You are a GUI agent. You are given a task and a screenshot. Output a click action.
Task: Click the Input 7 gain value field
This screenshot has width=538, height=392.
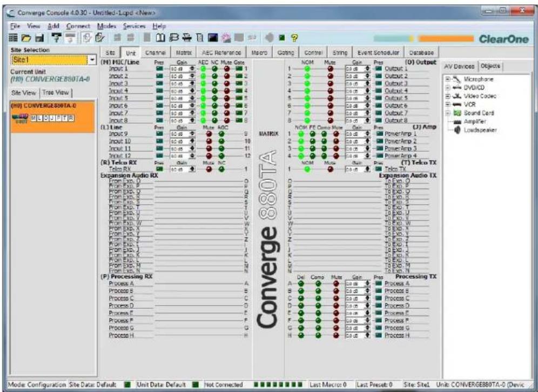179,113
